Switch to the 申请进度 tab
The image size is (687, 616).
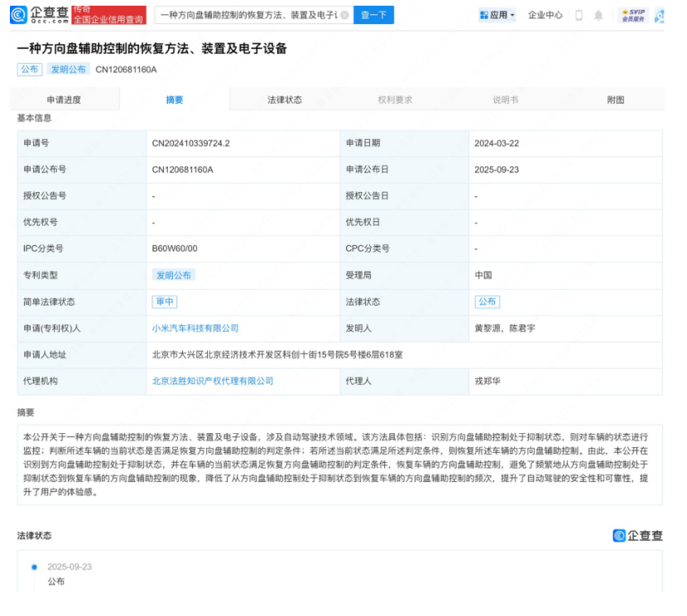(x=64, y=100)
